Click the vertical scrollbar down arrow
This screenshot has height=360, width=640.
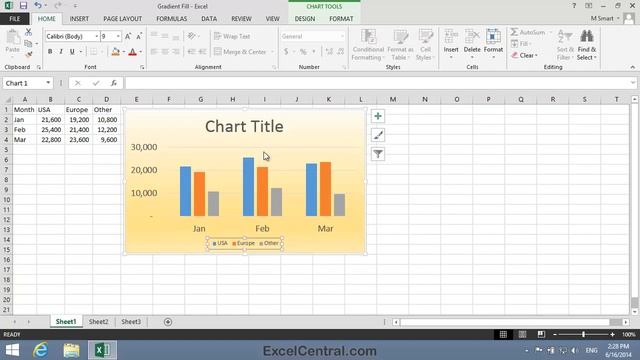[x=635, y=312]
